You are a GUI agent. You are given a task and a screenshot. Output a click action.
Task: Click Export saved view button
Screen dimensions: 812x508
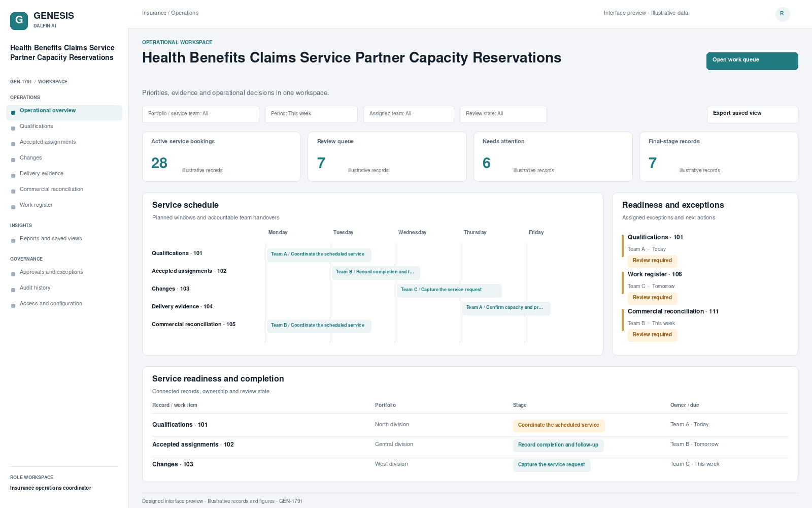click(752, 114)
